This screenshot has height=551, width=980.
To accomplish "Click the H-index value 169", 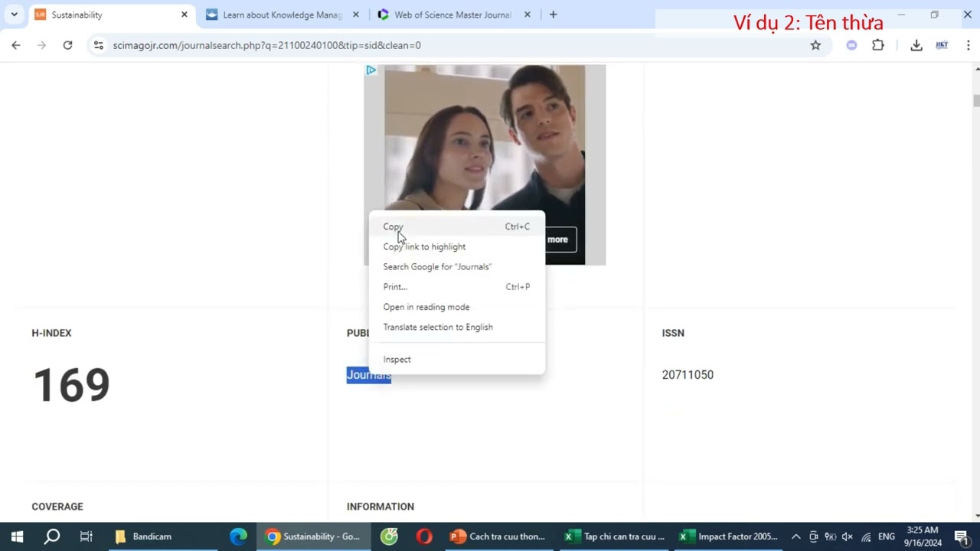I will pyautogui.click(x=71, y=384).
